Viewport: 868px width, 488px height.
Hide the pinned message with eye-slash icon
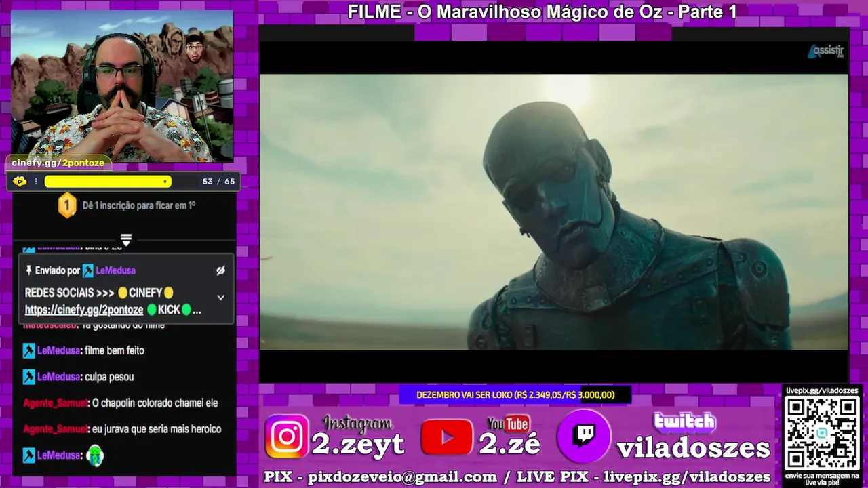pyautogui.click(x=220, y=270)
